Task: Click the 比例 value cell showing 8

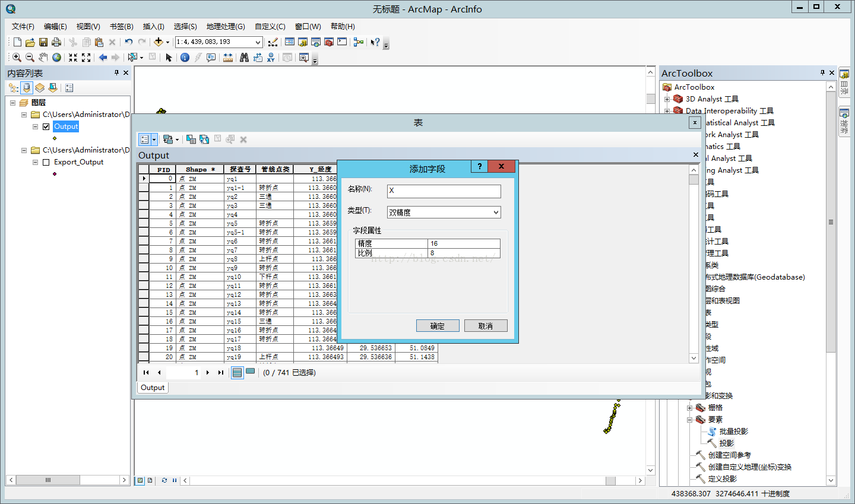Action: 464,253
